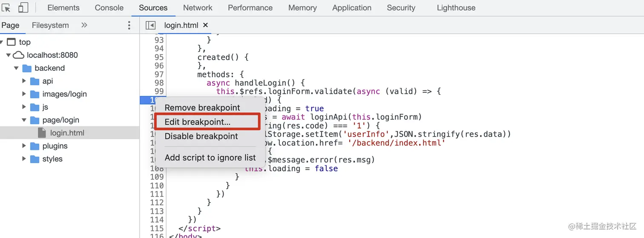This screenshot has width=644, height=238.
Task: Toggle breakpoint on line number 110
Action: tap(157, 186)
